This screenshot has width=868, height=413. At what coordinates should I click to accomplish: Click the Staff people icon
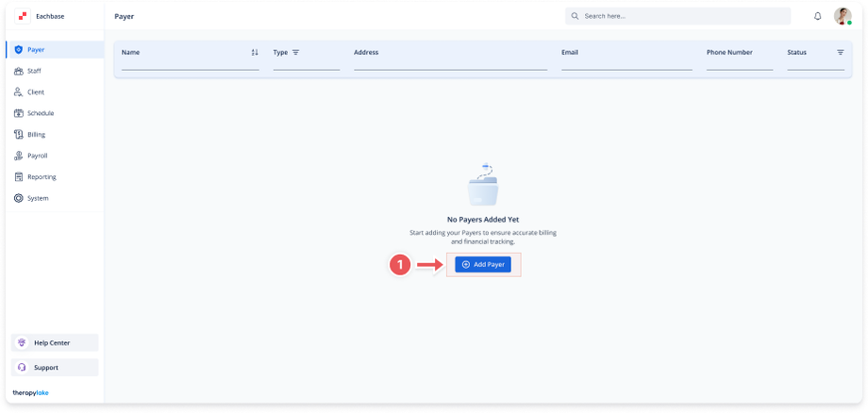coord(18,72)
